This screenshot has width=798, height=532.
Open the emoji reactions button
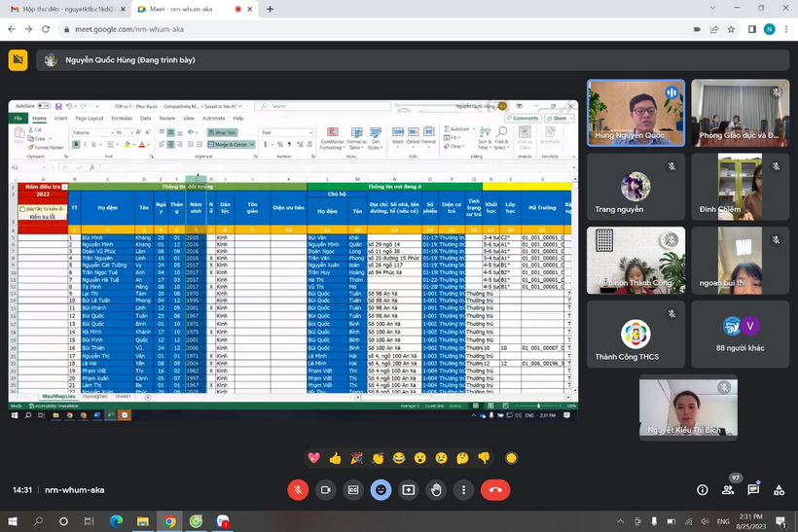381,490
